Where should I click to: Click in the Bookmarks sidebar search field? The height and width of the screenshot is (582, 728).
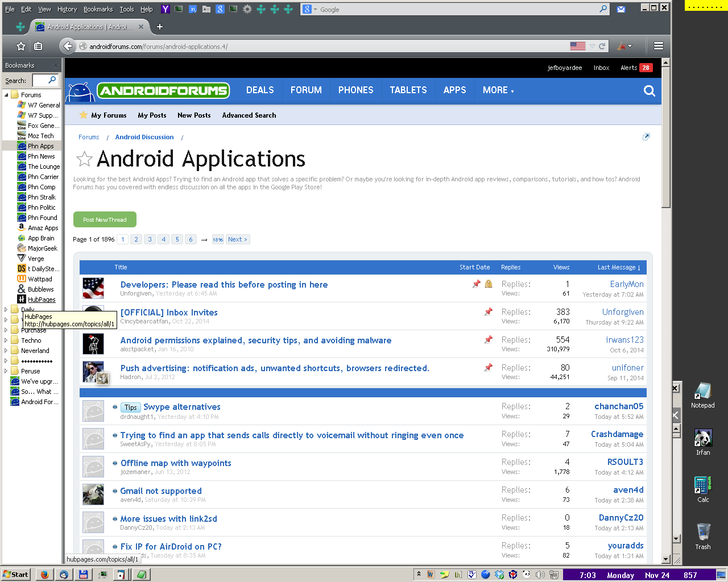[45, 80]
